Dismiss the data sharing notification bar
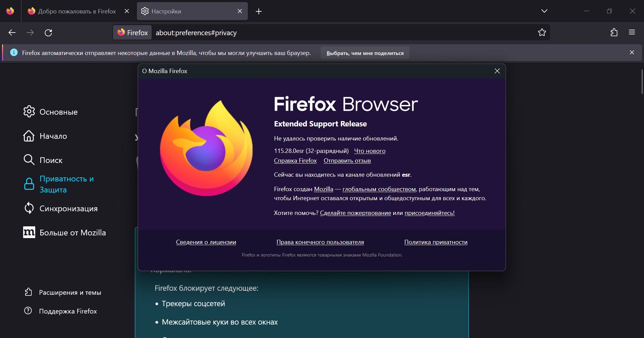The width and height of the screenshot is (644, 338). coord(632,53)
